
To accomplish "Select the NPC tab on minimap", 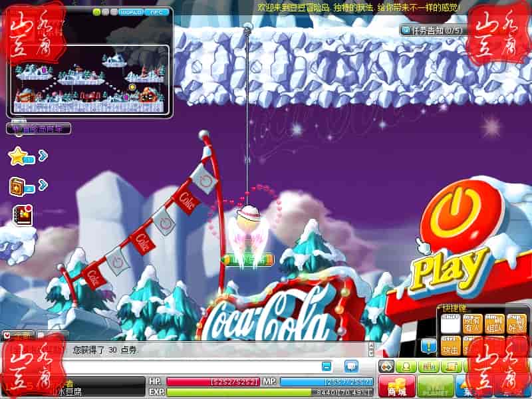I will pyautogui.click(x=158, y=12).
